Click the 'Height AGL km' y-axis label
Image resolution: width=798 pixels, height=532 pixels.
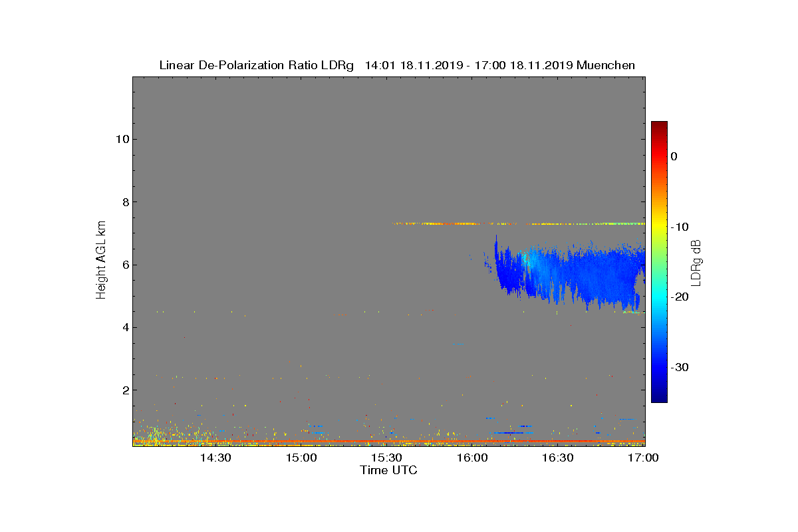(x=101, y=261)
